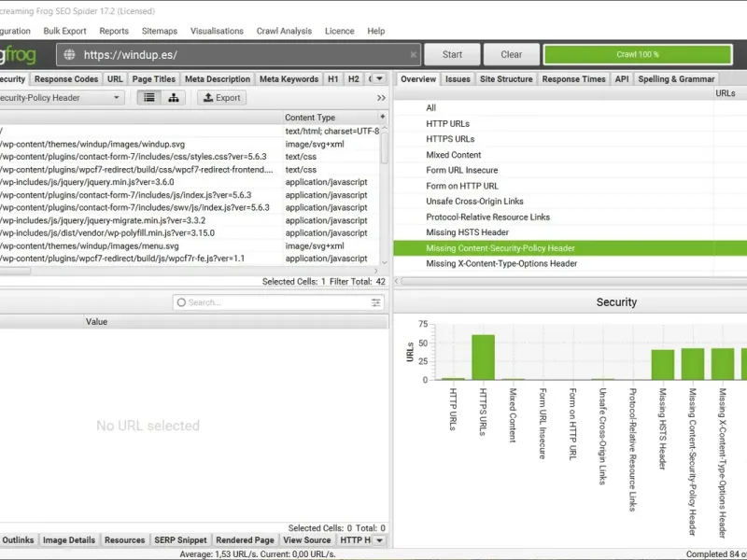Click the Start button
Viewport: 747px width, 560px height.
(x=452, y=54)
